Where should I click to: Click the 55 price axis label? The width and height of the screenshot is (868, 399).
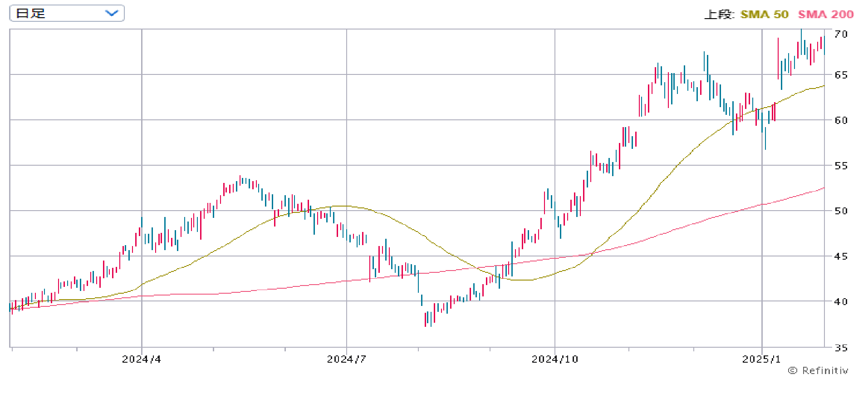[x=841, y=166]
